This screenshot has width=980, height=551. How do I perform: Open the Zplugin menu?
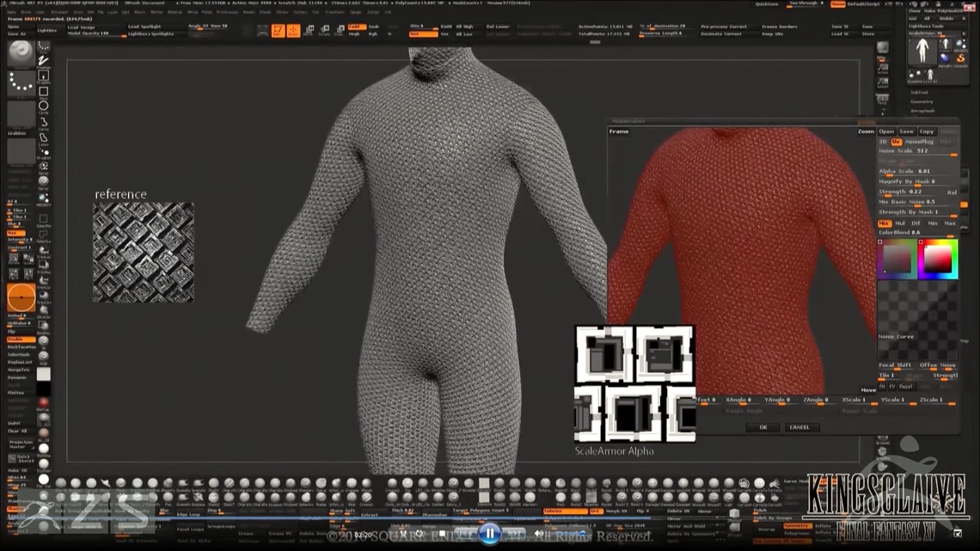(356, 12)
